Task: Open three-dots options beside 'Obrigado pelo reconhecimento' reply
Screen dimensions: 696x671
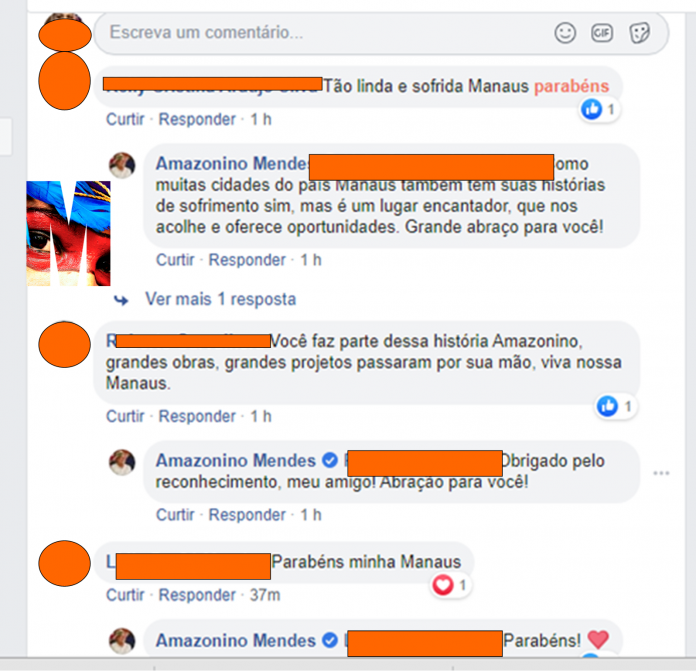Action: [661, 473]
